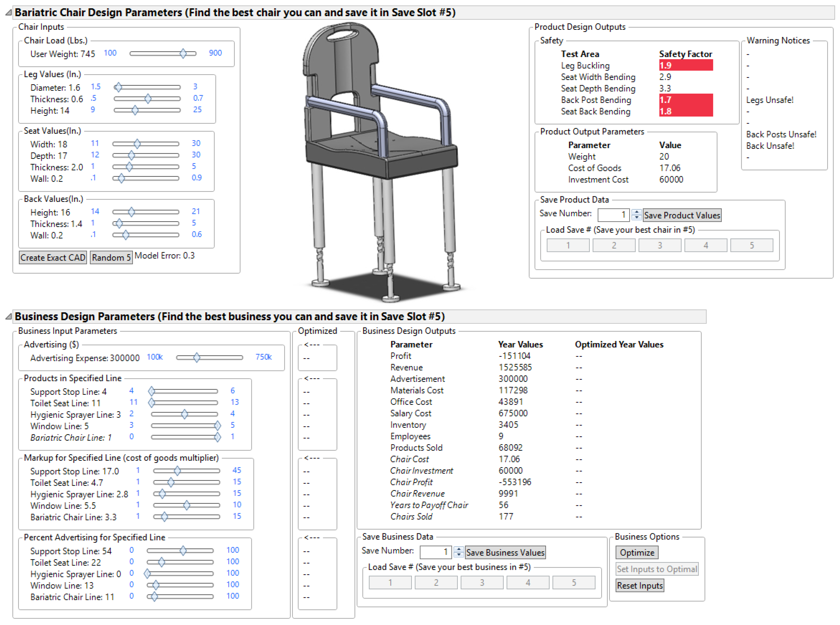This screenshot has width=840, height=625.
Task: Adjust the Leg Diameter slider
Action: point(147,87)
